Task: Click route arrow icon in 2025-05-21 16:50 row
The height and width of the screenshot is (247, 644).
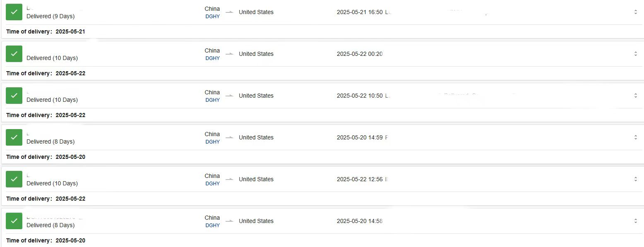Action: coord(229,12)
